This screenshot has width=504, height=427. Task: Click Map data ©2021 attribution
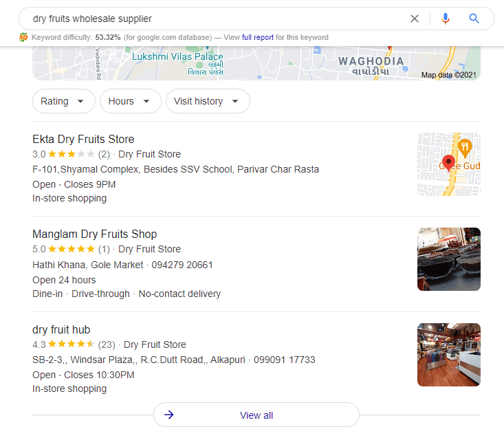[449, 75]
